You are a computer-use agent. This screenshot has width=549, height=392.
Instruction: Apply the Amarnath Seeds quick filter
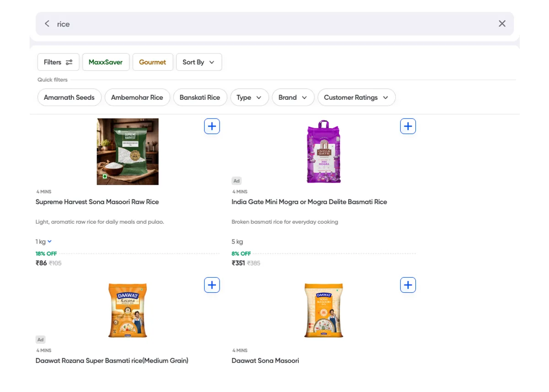point(69,97)
